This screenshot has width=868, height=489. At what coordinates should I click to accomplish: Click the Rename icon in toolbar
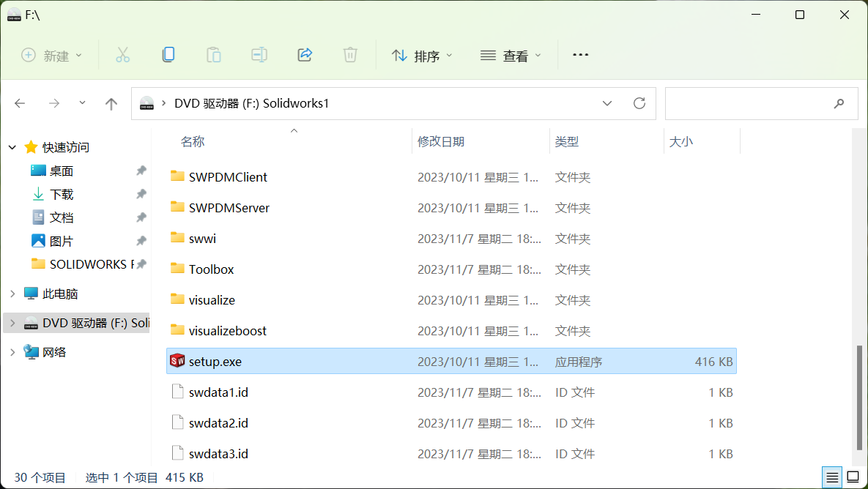coord(259,55)
